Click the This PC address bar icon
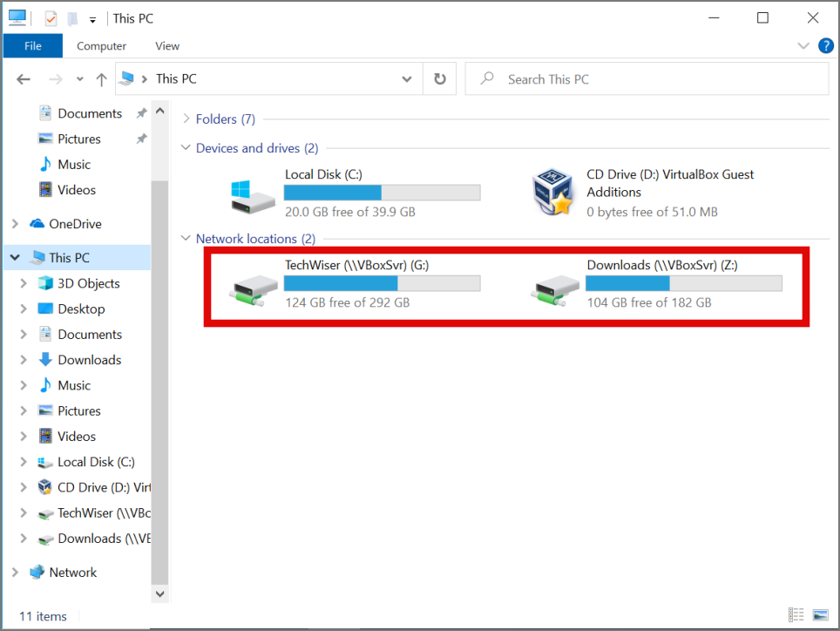Viewport: 840px width, 631px height. coord(127,78)
